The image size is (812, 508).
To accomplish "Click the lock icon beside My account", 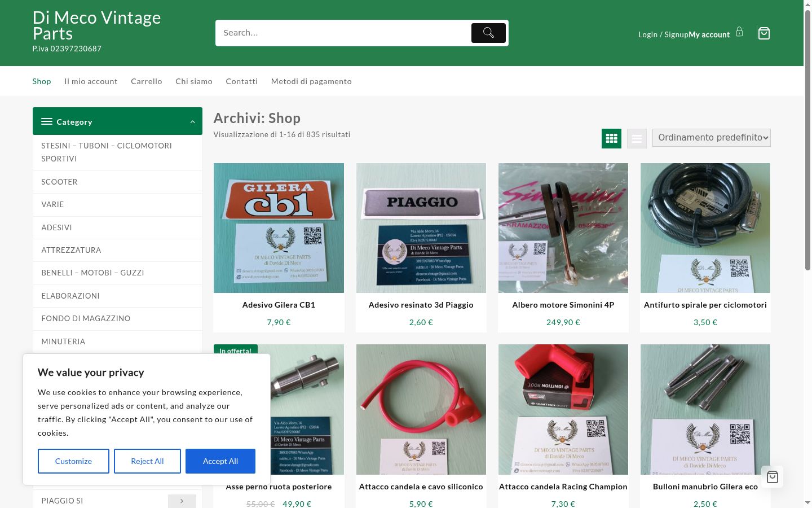I will click(739, 32).
